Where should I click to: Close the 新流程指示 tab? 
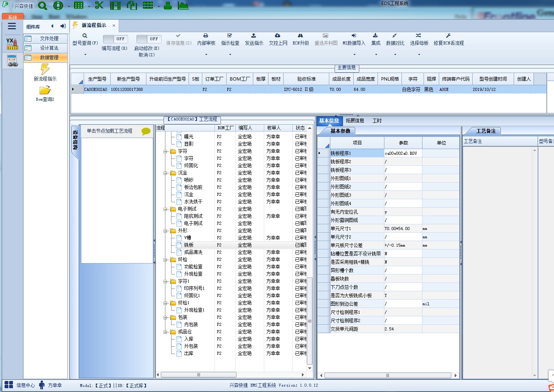[x=114, y=25]
